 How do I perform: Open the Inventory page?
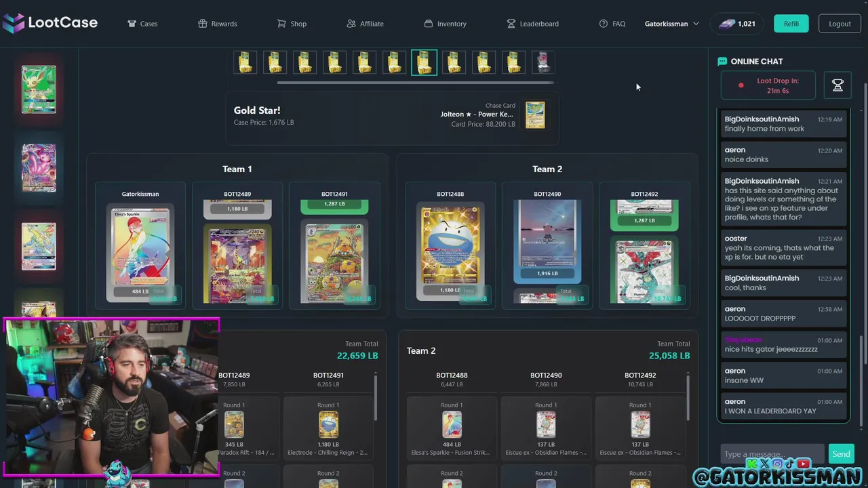click(x=445, y=24)
